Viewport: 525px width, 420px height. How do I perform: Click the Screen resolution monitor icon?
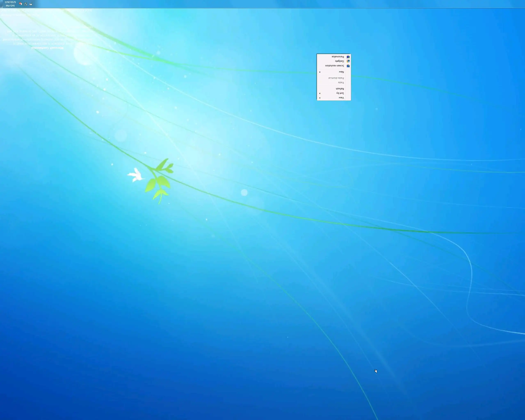pos(348,66)
